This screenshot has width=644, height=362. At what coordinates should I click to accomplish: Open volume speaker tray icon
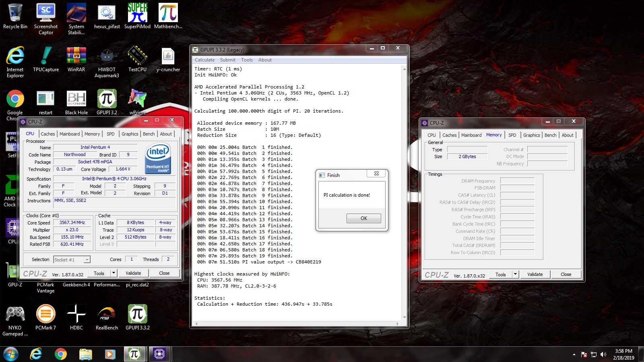click(x=603, y=354)
